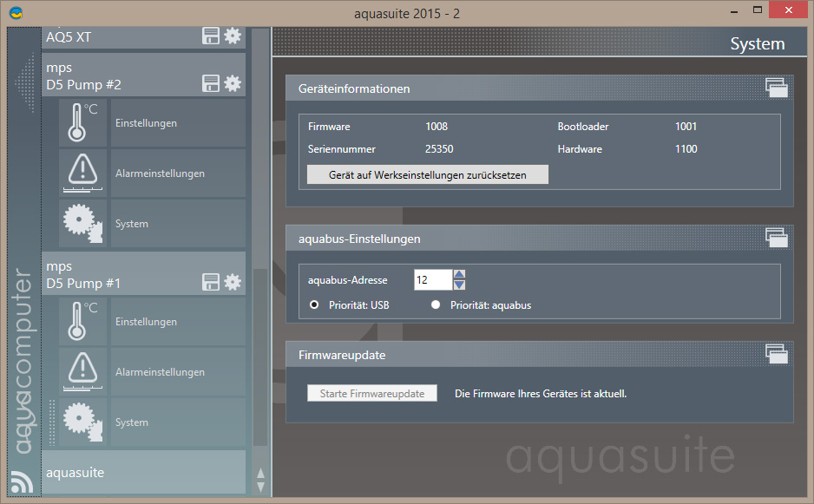Image resolution: width=814 pixels, height=504 pixels.
Task: Open Einstellungen for D5 Pump #2
Action: pyautogui.click(x=178, y=123)
